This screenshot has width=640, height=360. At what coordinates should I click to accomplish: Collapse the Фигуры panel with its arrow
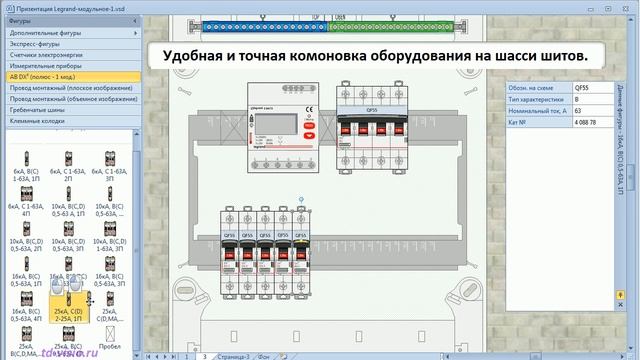click(135, 21)
